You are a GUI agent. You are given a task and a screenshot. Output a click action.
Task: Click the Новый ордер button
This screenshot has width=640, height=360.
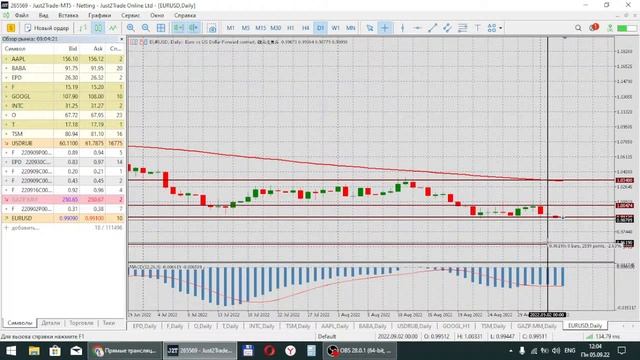47,28
